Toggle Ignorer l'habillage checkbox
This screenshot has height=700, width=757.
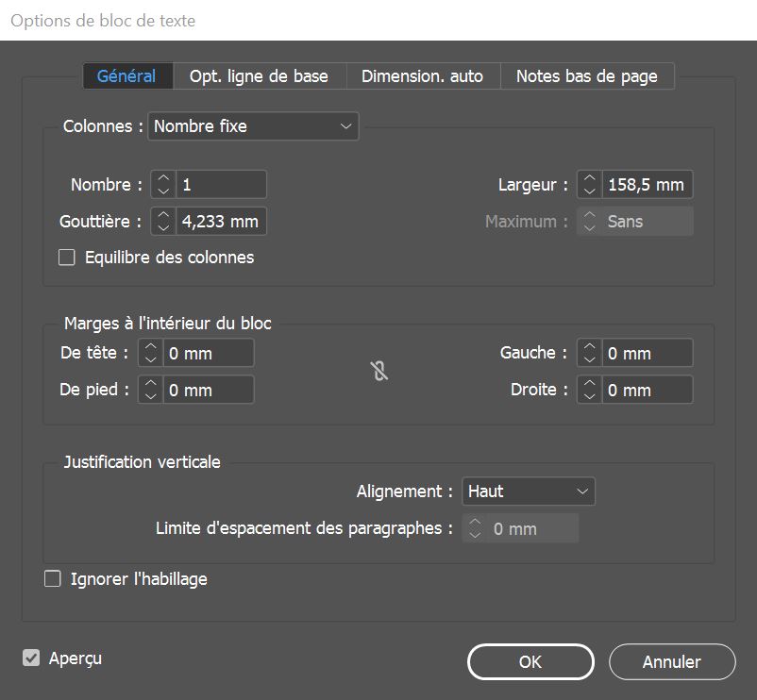[x=53, y=579]
